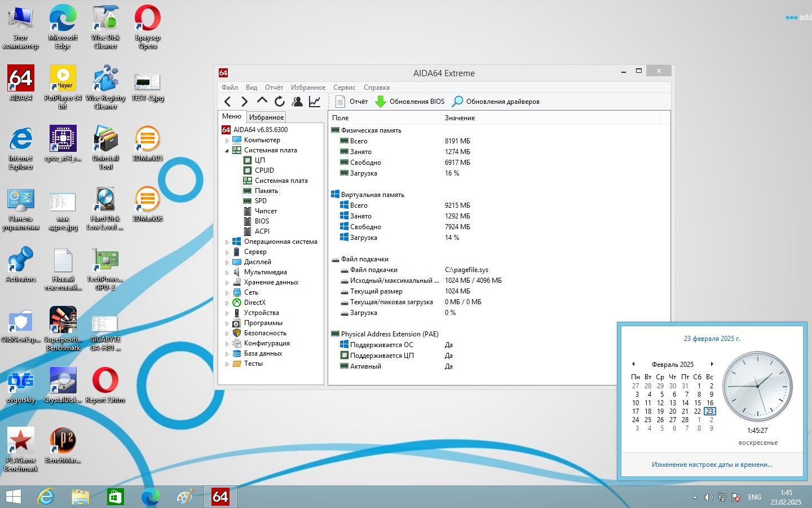Screen dimensions: 812x508
Task: Go forward with the AIDA64 forward arrow
Action: pyautogui.click(x=244, y=102)
